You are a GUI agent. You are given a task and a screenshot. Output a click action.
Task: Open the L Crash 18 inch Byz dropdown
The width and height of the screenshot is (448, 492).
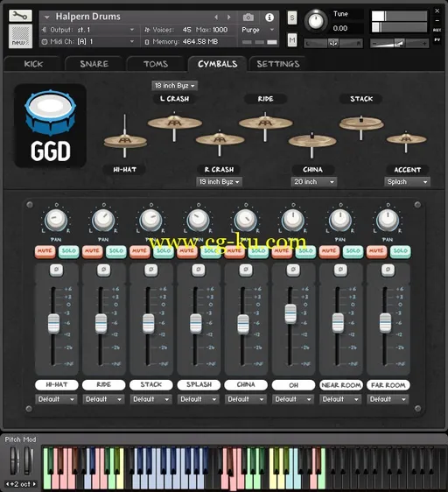[174, 85]
